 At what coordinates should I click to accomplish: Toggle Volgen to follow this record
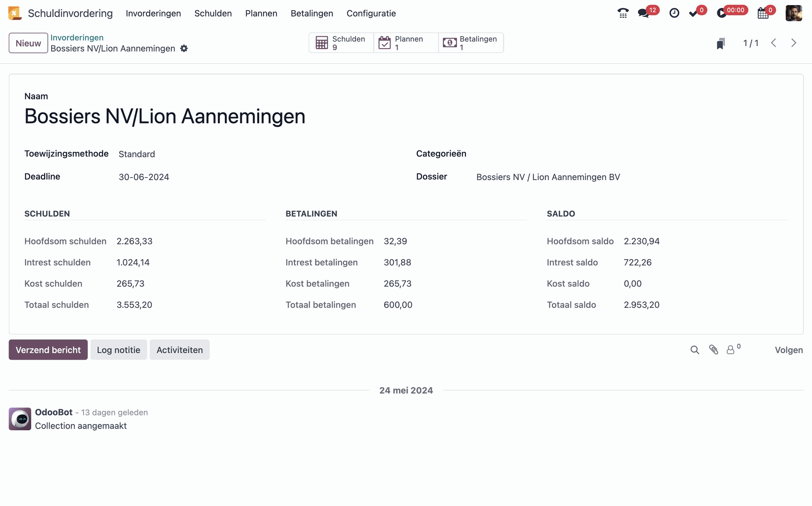(788, 350)
